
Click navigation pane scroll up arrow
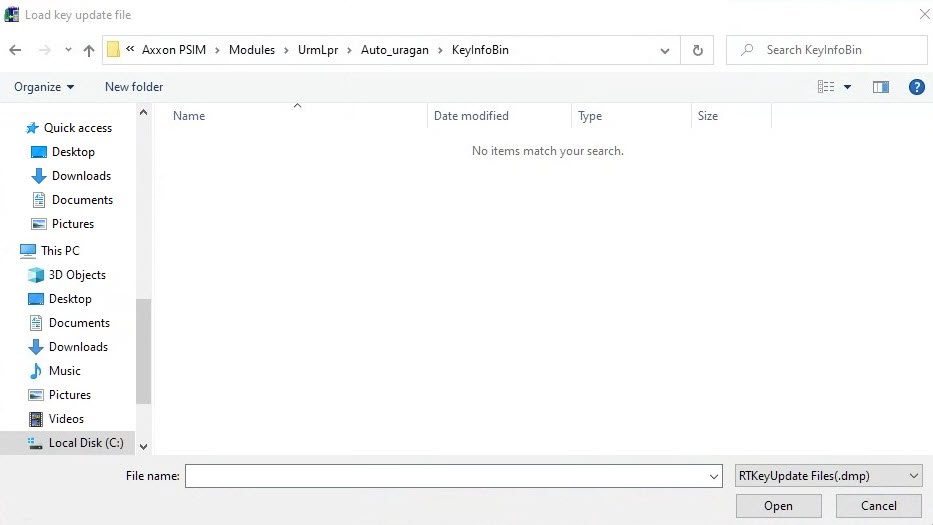[143, 112]
